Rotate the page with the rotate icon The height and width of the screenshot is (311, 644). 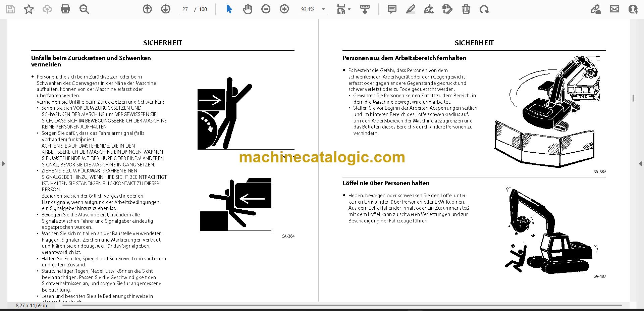point(484,9)
